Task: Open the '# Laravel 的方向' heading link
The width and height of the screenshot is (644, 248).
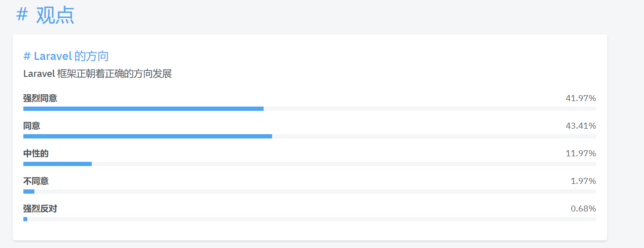Action: coord(66,56)
